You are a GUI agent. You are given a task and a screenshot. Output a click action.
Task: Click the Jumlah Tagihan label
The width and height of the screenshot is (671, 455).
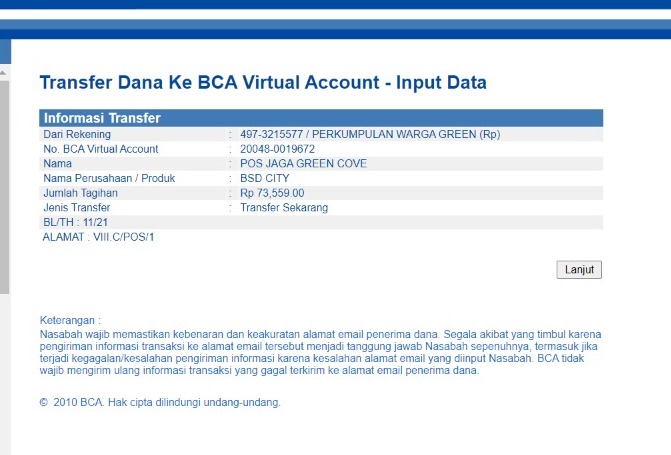click(80, 193)
